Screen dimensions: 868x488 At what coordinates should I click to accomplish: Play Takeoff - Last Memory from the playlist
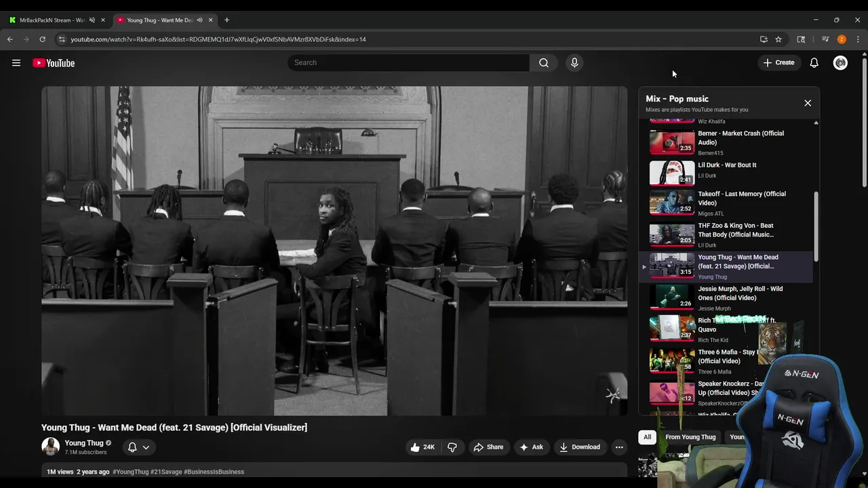(726, 203)
